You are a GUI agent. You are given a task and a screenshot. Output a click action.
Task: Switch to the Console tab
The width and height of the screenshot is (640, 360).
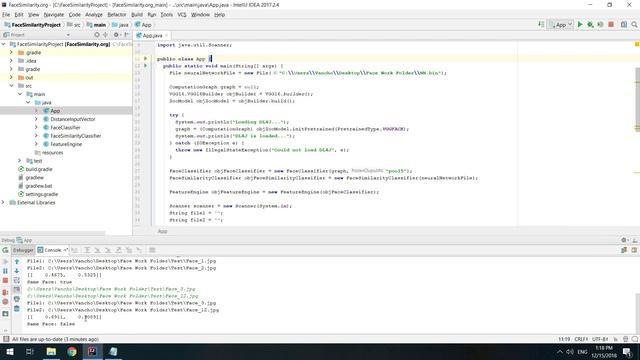[53, 250]
